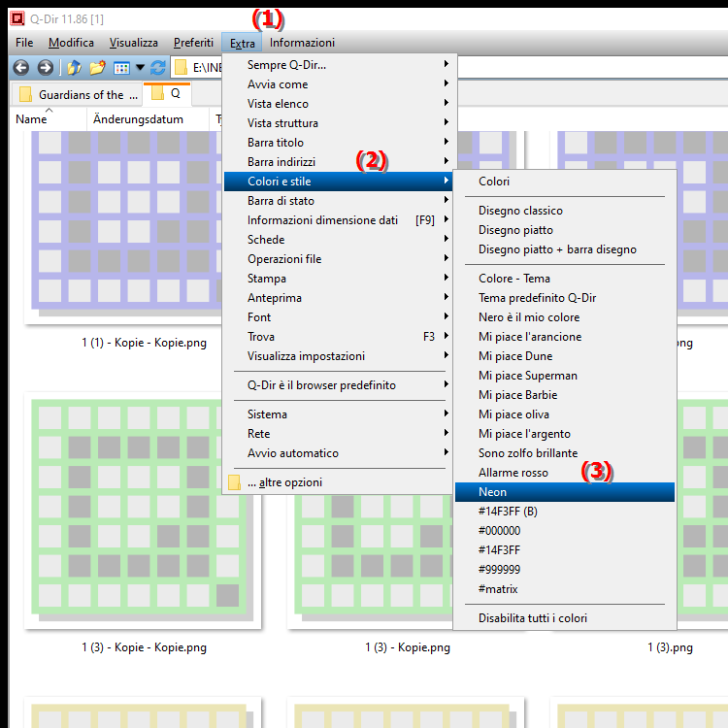Screen dimensions: 728x728
Task: Open the Stampa submenu
Action: 339,279
